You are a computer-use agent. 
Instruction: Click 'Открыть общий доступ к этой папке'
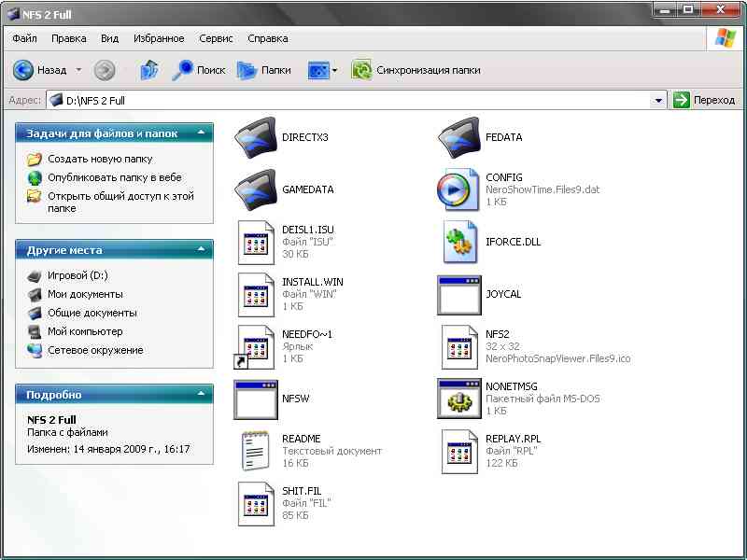pyautogui.click(x=120, y=203)
